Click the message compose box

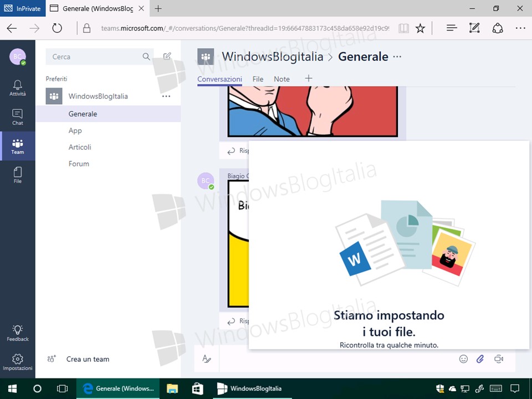(337, 359)
